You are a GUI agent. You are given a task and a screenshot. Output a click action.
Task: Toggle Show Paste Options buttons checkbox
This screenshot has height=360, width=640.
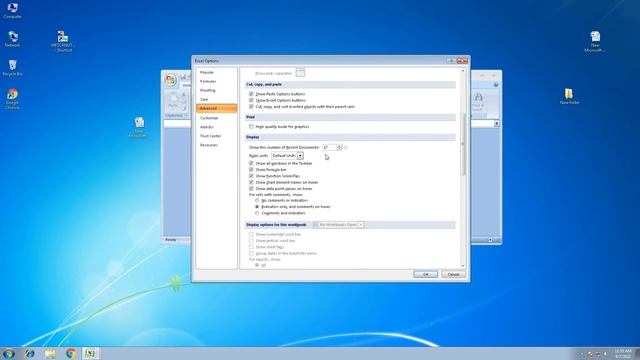coord(251,94)
